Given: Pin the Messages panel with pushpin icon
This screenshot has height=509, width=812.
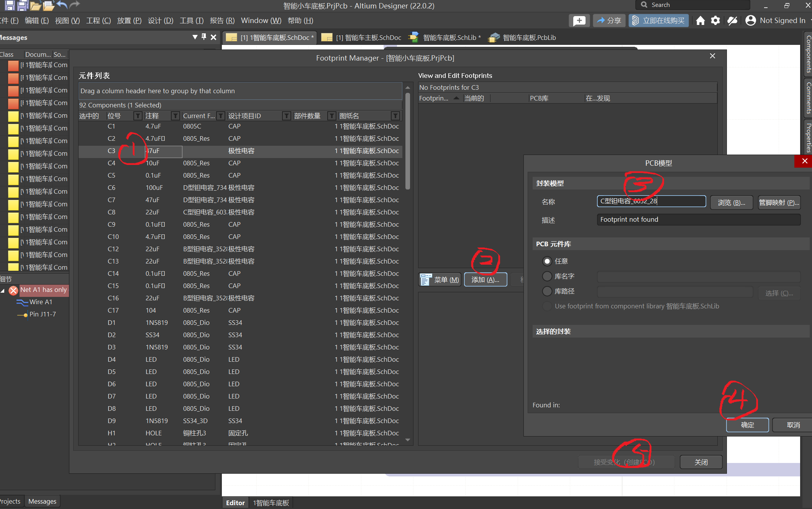Looking at the screenshot, I should point(204,37).
